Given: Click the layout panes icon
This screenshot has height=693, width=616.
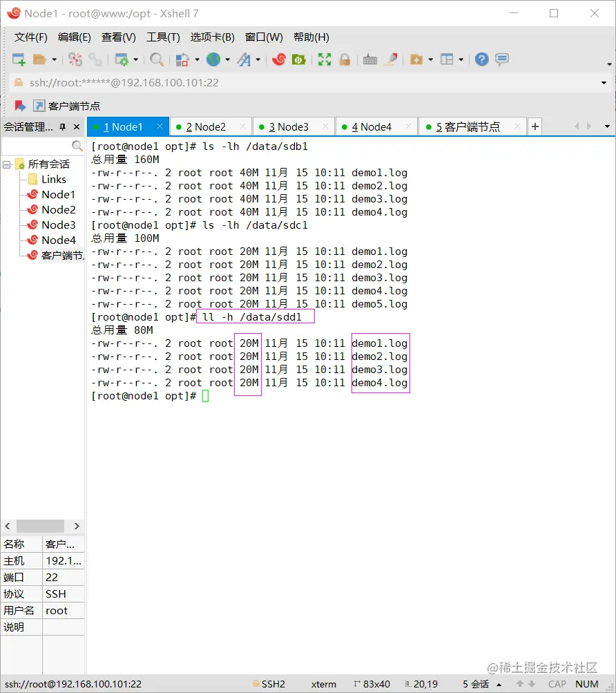Looking at the screenshot, I should (x=447, y=59).
